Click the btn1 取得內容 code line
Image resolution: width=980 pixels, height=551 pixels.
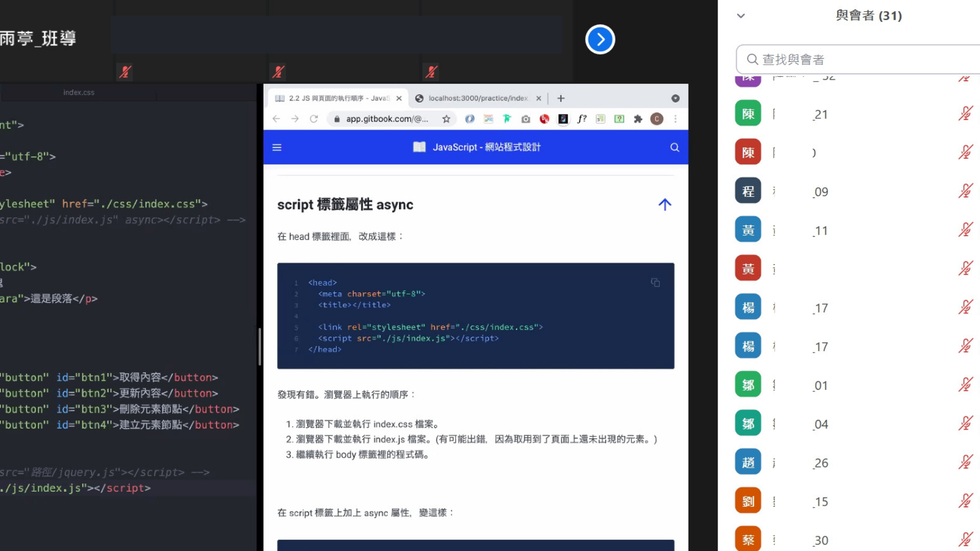[x=109, y=378]
